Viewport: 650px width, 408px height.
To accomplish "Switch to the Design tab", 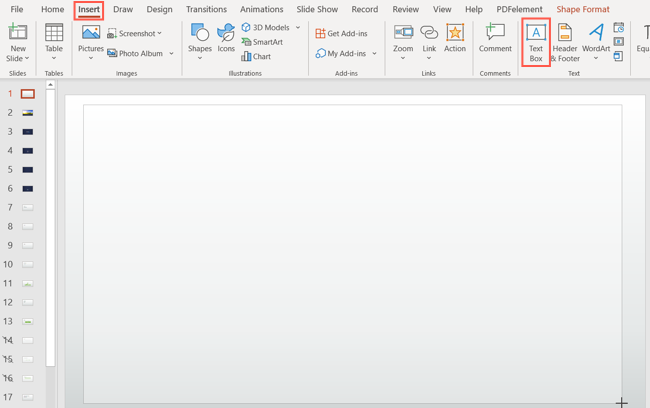I will tap(160, 9).
